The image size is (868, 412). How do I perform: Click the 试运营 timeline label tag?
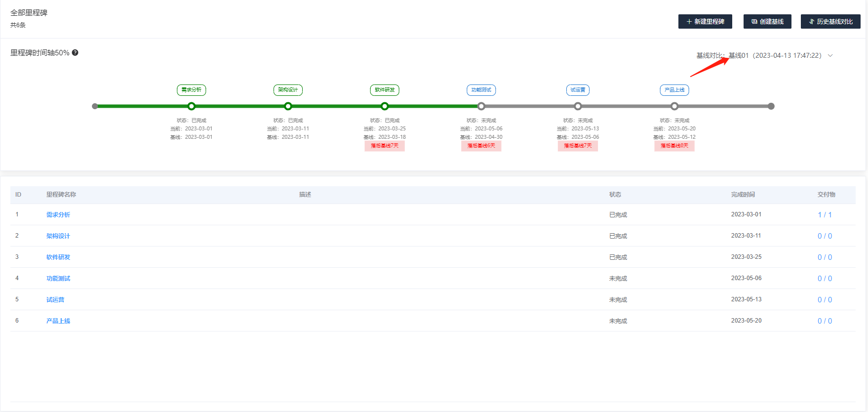click(578, 90)
